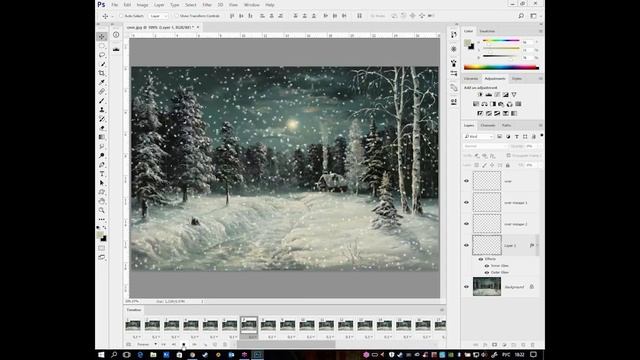Add a Black & White adjustment
640x360 pixels.
pyautogui.click(x=493, y=104)
